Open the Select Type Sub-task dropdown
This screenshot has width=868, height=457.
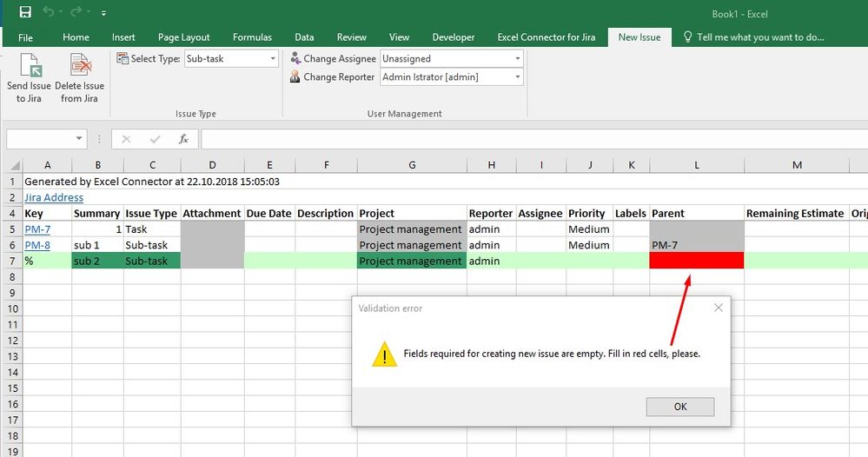point(273,59)
